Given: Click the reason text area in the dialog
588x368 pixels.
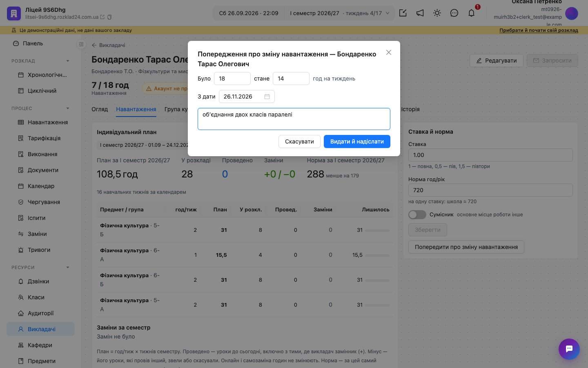Looking at the screenshot, I should (294, 119).
